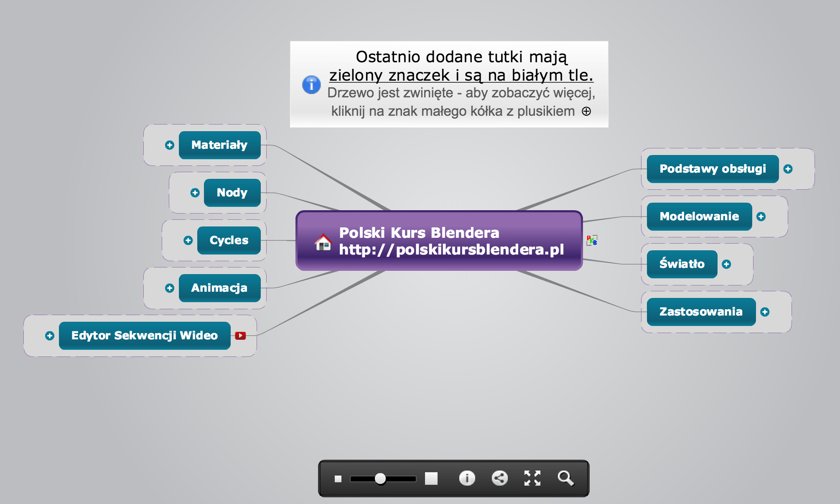This screenshot has width=840, height=504.
Task: Click the zoom slider handle
Action: (x=380, y=479)
